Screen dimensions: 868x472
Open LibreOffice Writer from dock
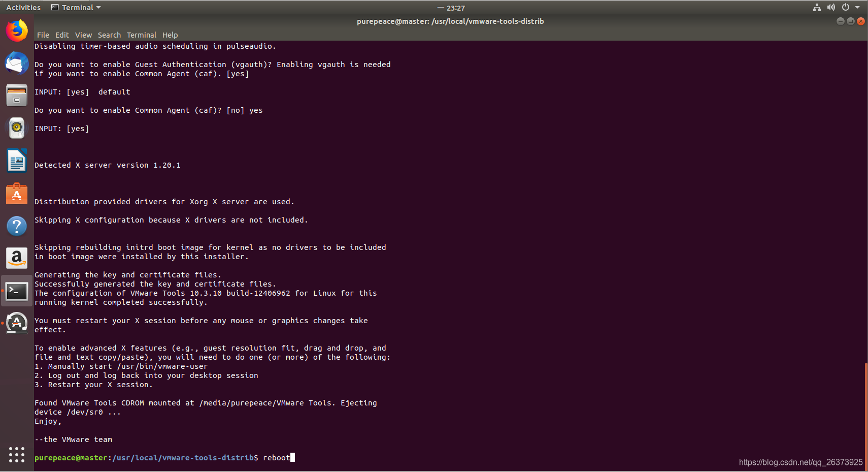coord(17,161)
